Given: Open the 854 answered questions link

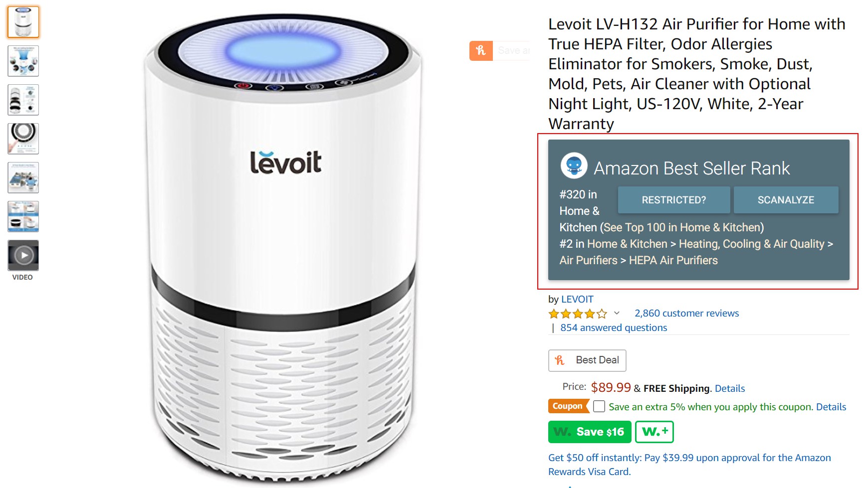Looking at the screenshot, I should click(x=614, y=327).
